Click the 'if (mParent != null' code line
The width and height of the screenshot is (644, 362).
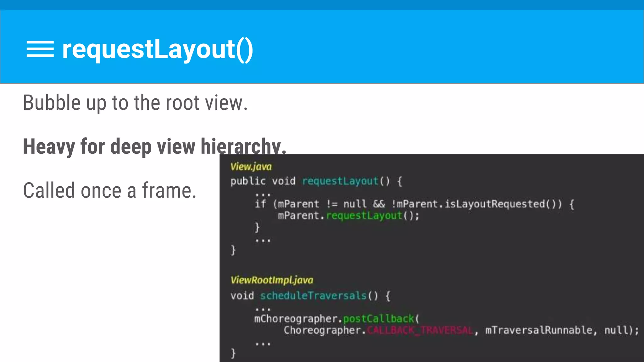415,204
